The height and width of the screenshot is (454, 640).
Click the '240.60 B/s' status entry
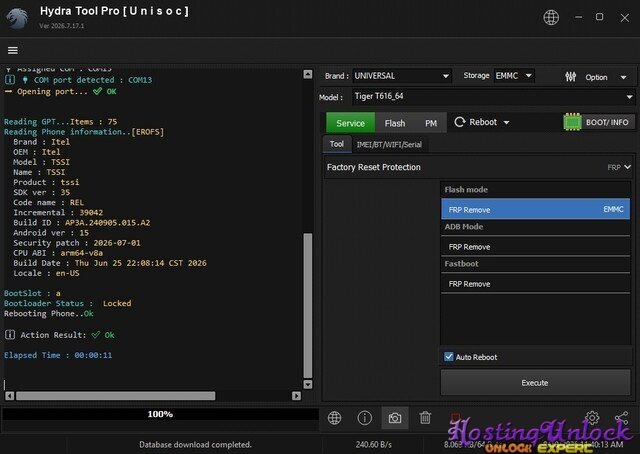[373, 445]
